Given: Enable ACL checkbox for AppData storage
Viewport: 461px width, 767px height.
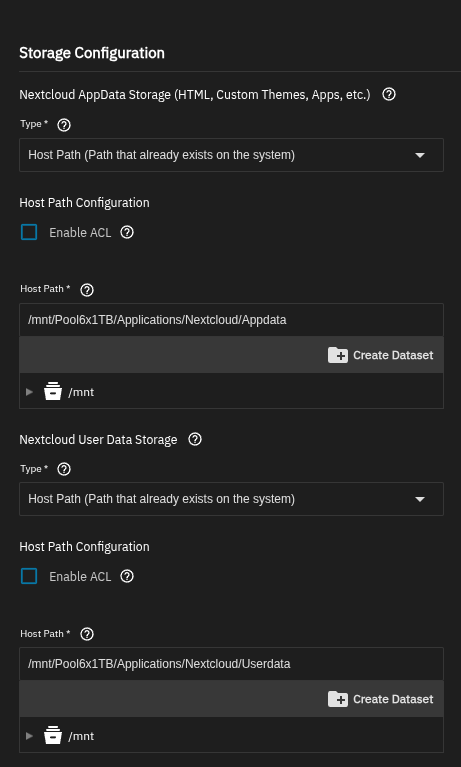Looking at the screenshot, I should [29, 232].
